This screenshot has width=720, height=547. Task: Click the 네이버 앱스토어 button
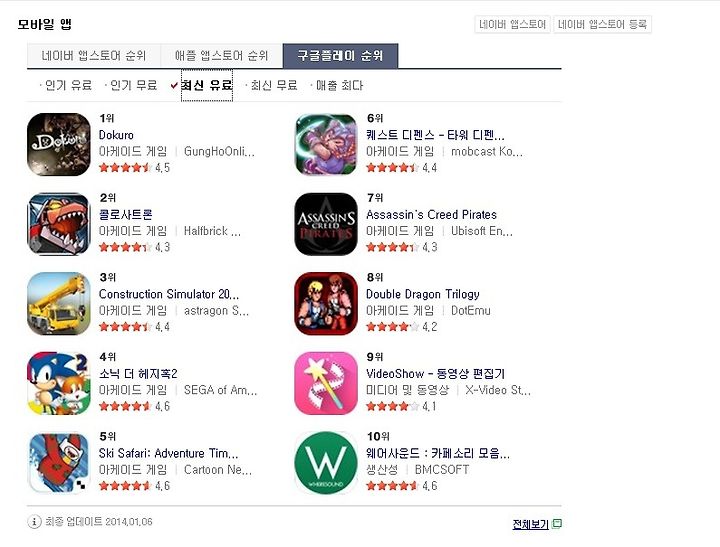click(x=512, y=24)
